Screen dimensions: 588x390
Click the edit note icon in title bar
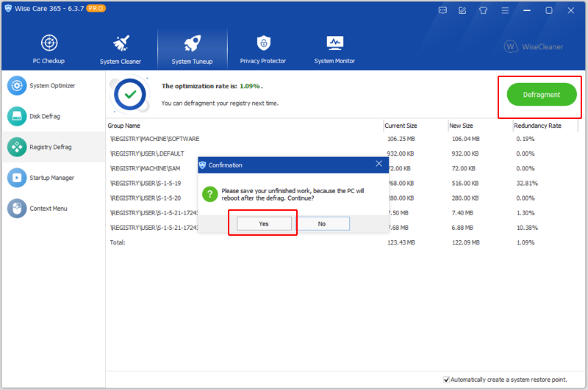pyautogui.click(x=463, y=10)
